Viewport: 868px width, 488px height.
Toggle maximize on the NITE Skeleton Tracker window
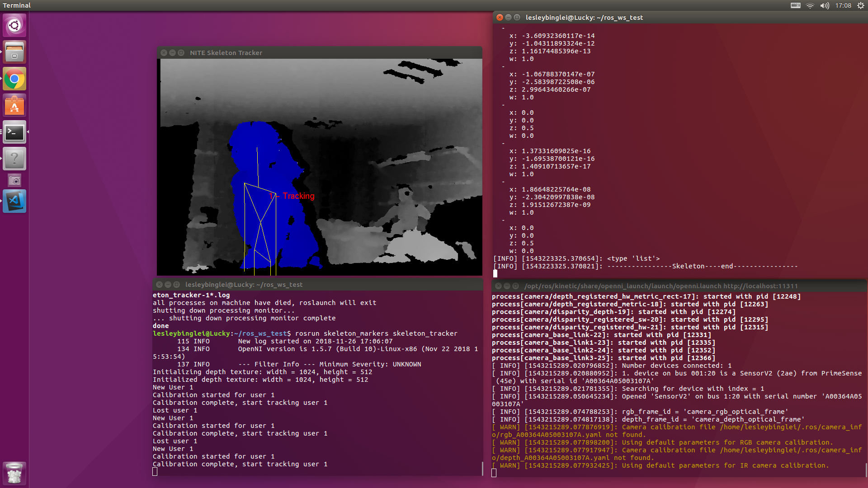click(181, 52)
